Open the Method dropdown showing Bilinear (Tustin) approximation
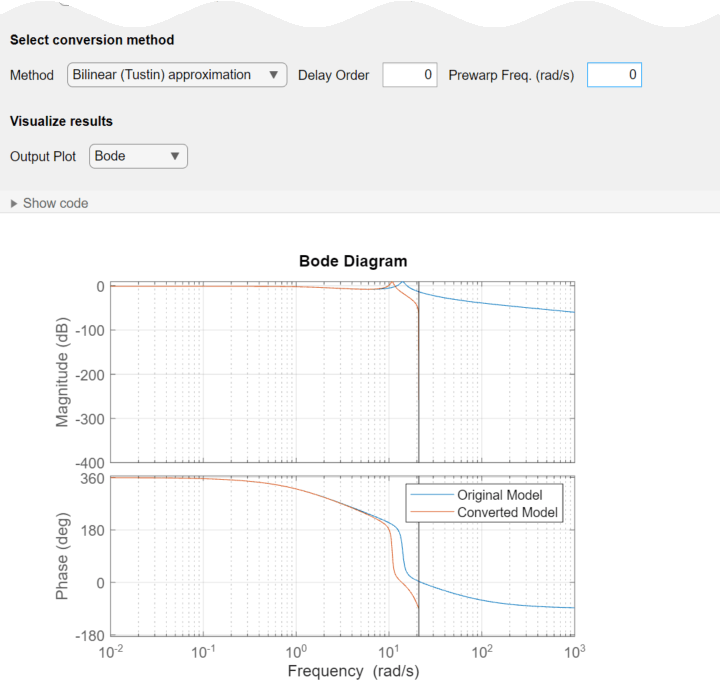 176,75
